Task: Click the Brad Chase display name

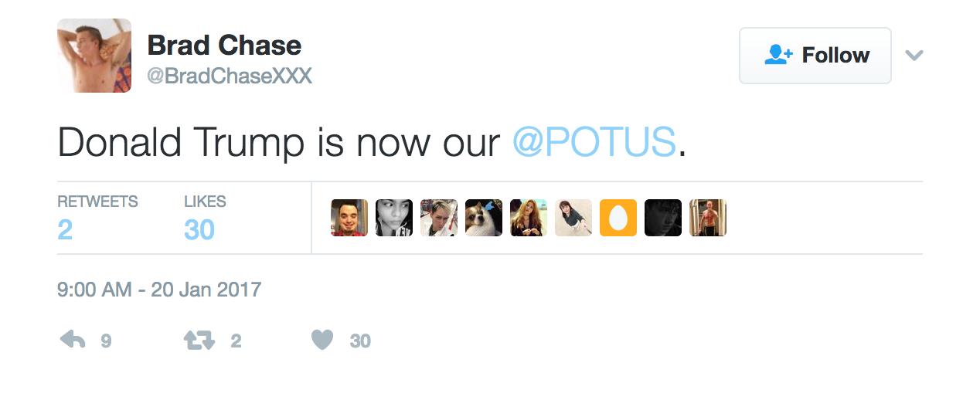Action: pyautogui.click(x=224, y=45)
